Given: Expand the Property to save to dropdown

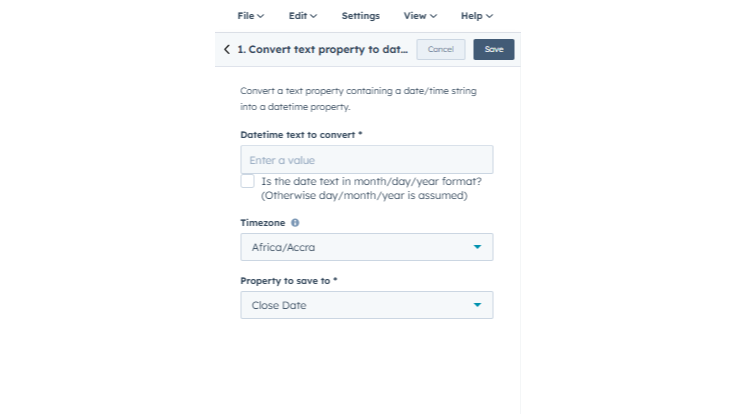Looking at the screenshot, I should (366, 305).
